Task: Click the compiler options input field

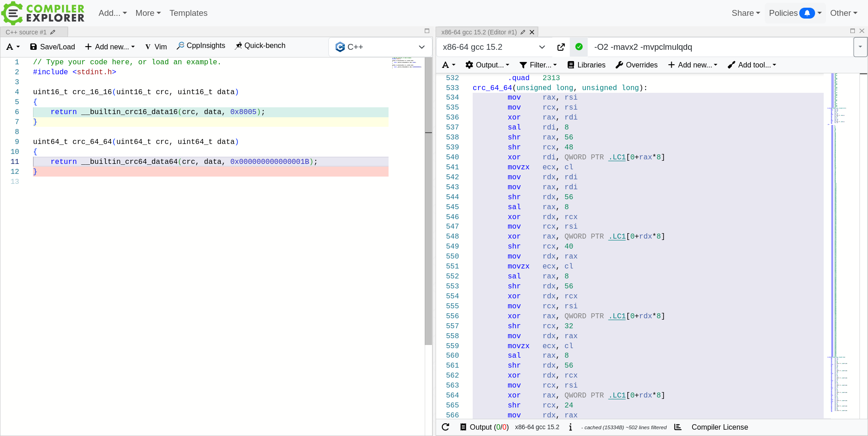Action: click(x=719, y=47)
